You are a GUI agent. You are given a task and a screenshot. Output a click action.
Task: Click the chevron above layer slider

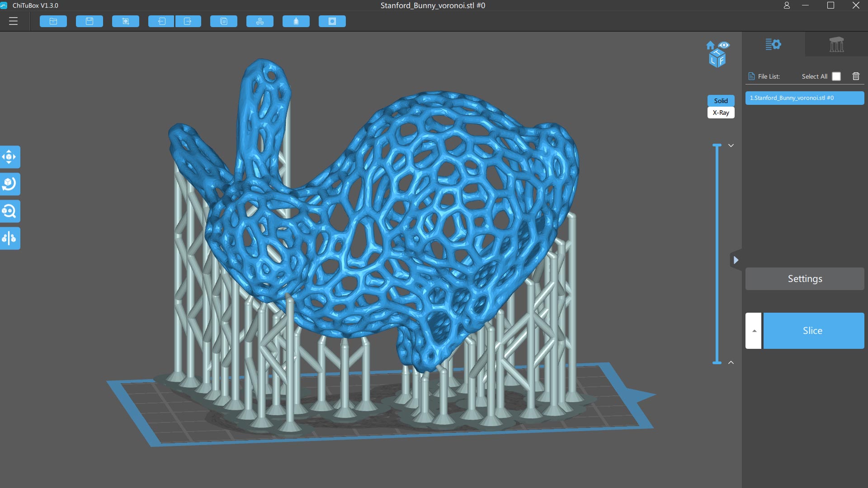click(x=731, y=145)
